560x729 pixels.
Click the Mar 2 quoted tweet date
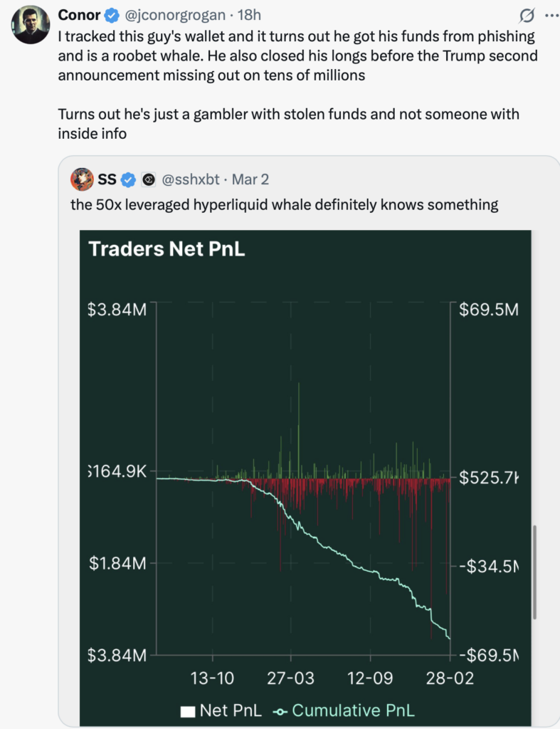250,180
